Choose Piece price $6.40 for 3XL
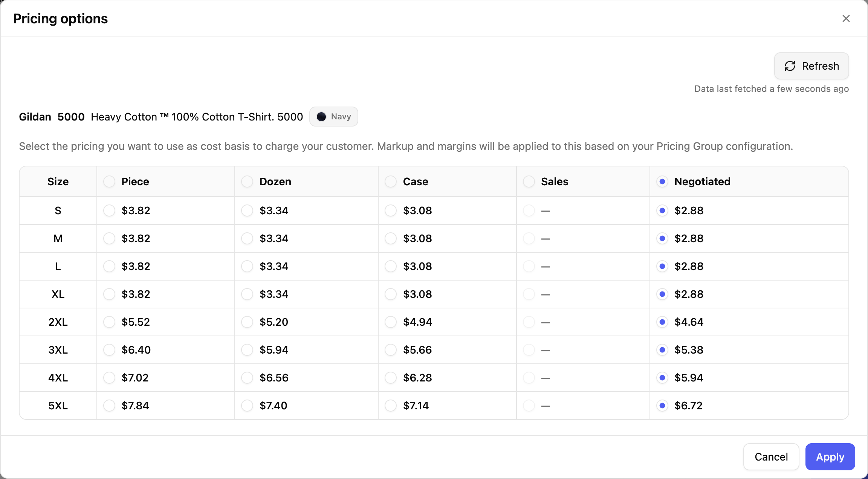 click(109, 350)
